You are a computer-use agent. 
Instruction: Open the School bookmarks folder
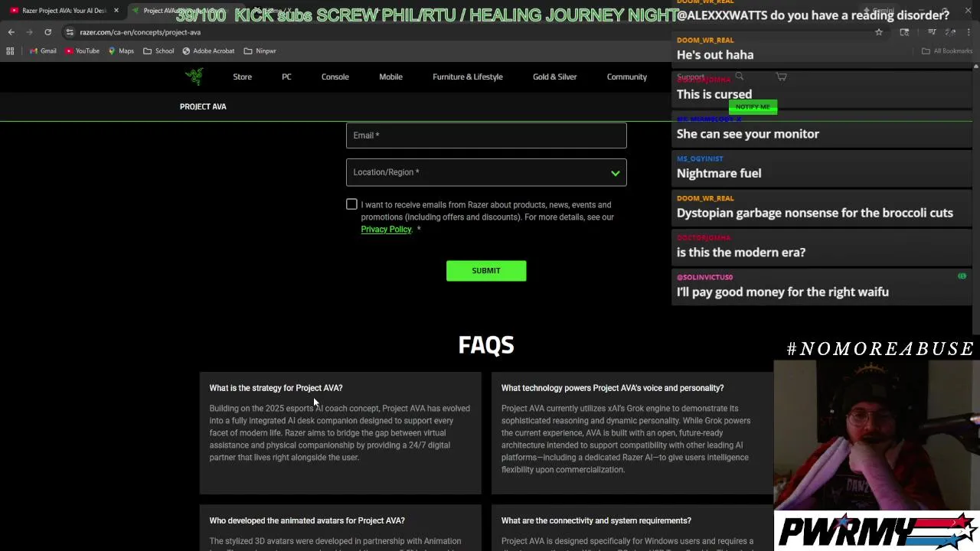click(158, 51)
